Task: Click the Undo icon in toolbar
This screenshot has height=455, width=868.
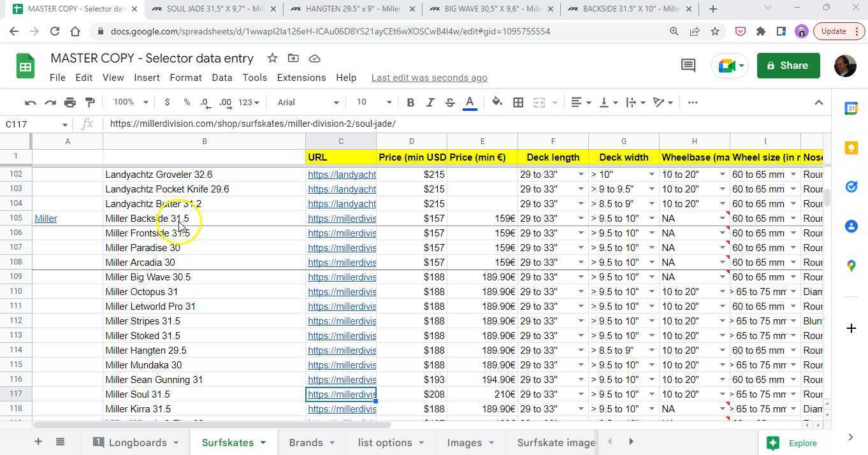Action: coord(30,103)
